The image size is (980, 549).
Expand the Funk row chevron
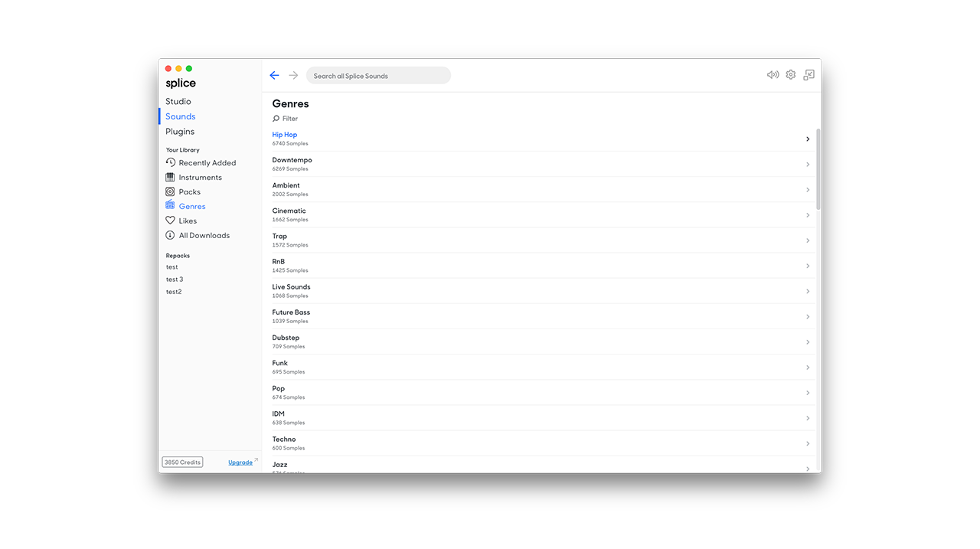pyautogui.click(x=808, y=368)
